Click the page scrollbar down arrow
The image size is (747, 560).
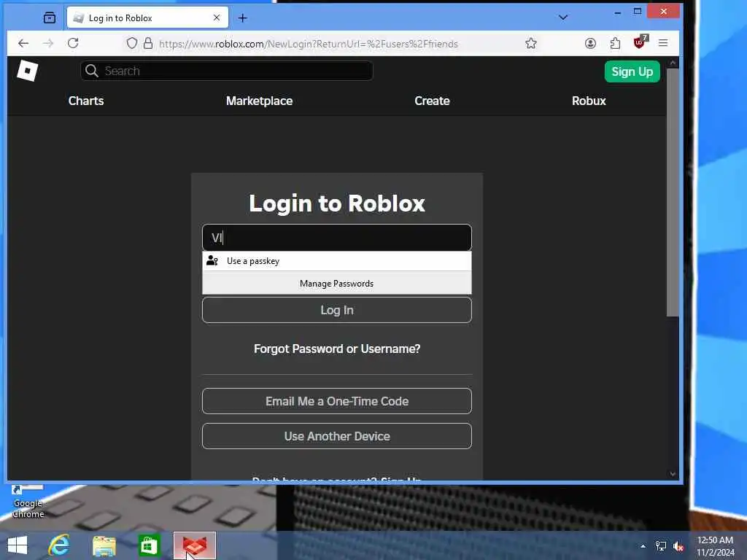click(673, 474)
